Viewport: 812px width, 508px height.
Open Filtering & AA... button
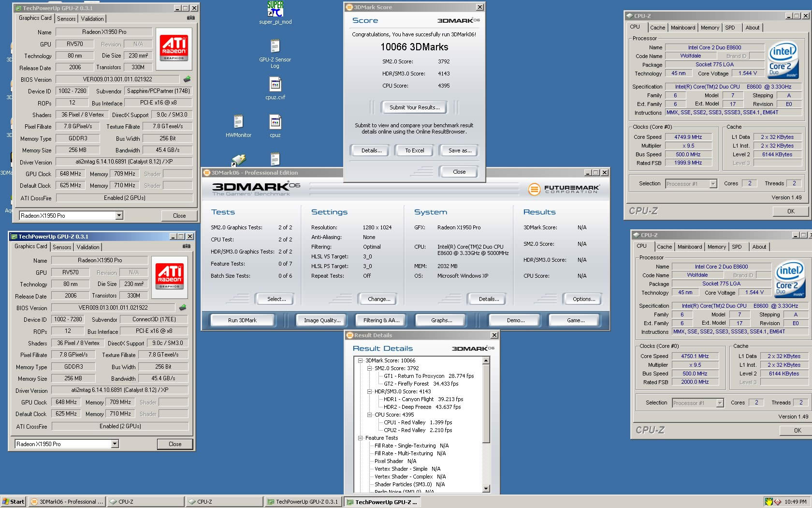coord(381,320)
